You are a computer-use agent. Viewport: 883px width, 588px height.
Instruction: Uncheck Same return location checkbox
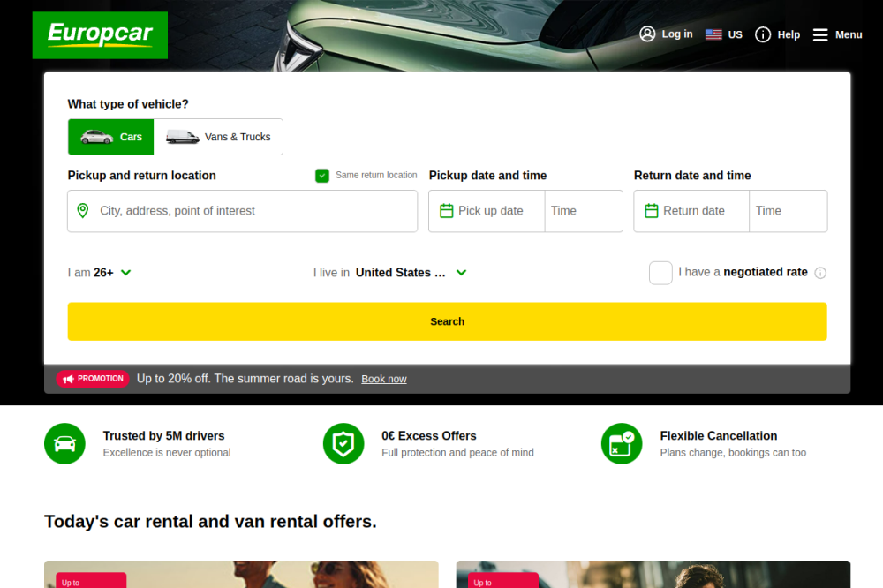(x=322, y=176)
